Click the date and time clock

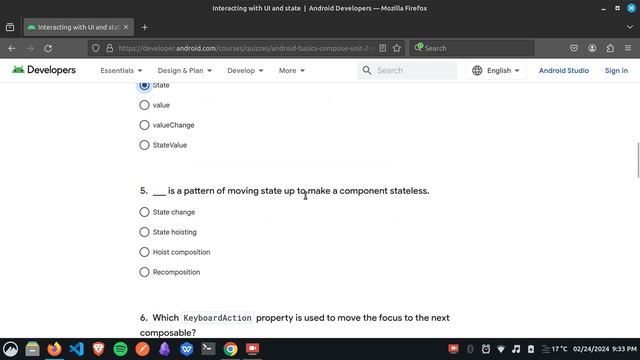tap(604, 349)
